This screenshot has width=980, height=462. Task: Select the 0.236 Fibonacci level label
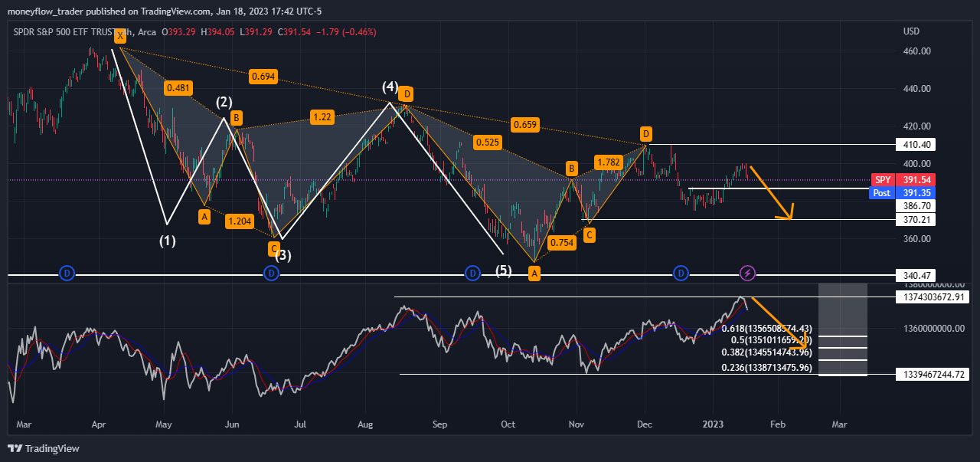tap(766, 368)
